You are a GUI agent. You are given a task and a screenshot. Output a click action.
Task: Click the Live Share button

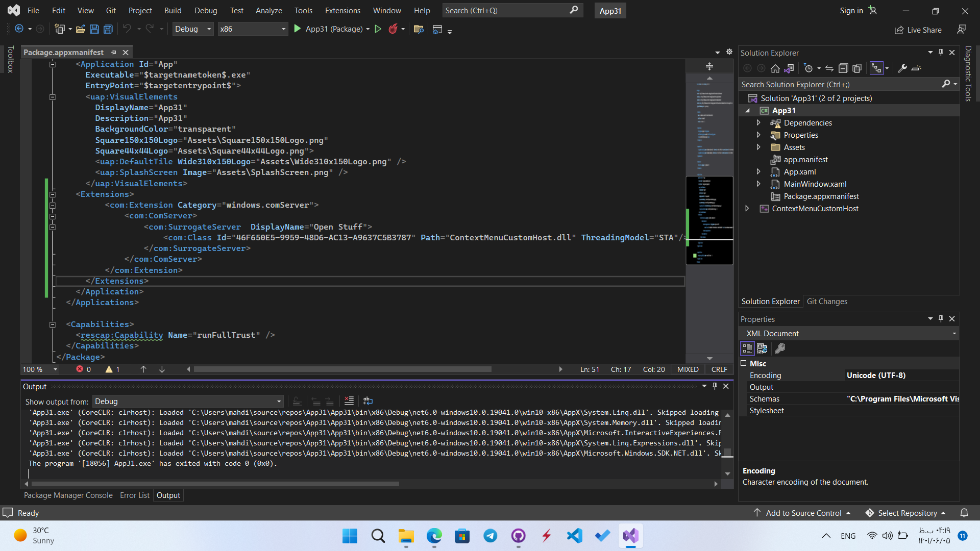(x=918, y=30)
